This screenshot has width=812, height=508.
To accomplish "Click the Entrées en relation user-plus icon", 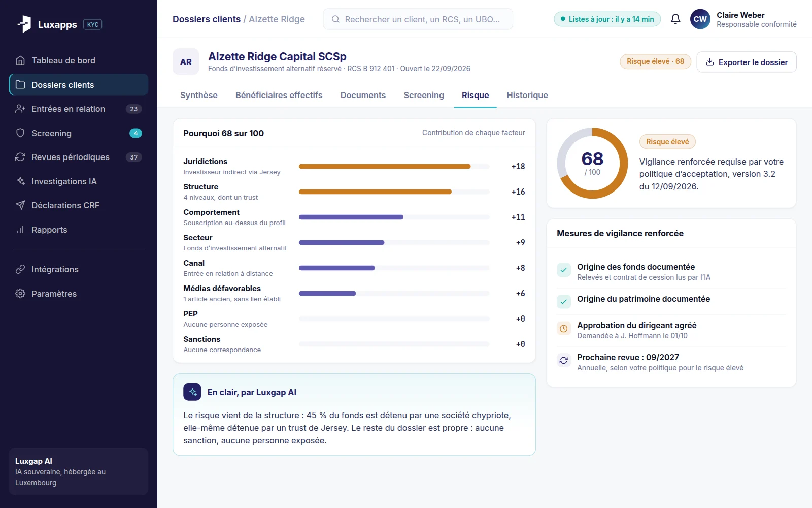I will pyautogui.click(x=20, y=109).
